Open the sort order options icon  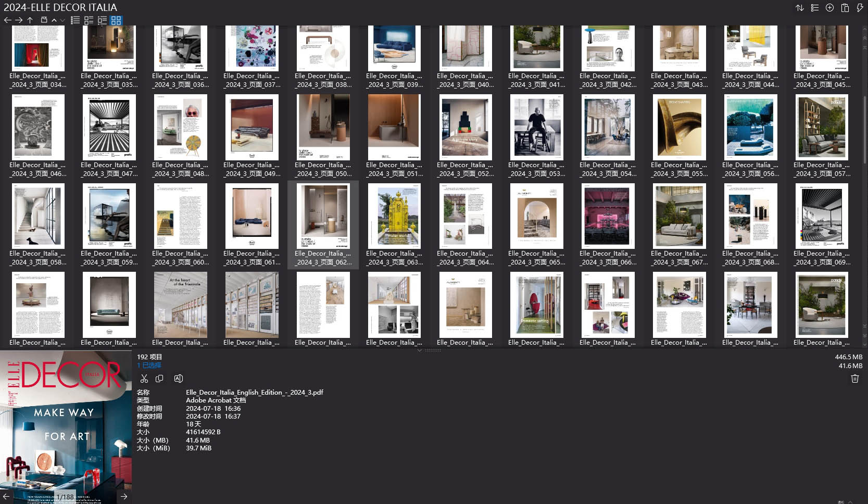(800, 8)
